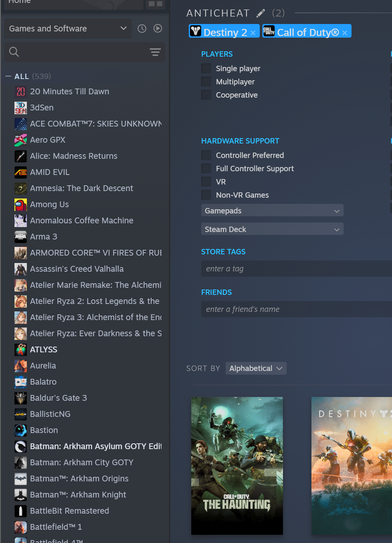Remove Destiny 2 tag with its x icon
The width and height of the screenshot is (392, 543).
(253, 33)
